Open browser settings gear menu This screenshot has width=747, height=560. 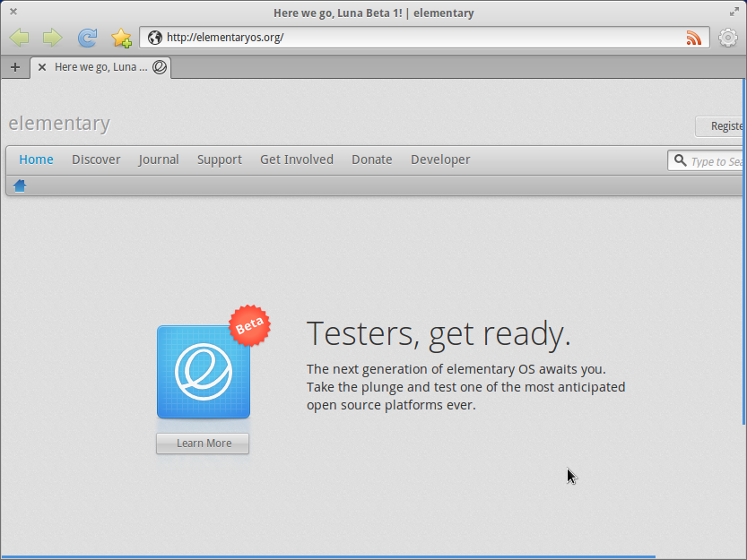(x=728, y=38)
